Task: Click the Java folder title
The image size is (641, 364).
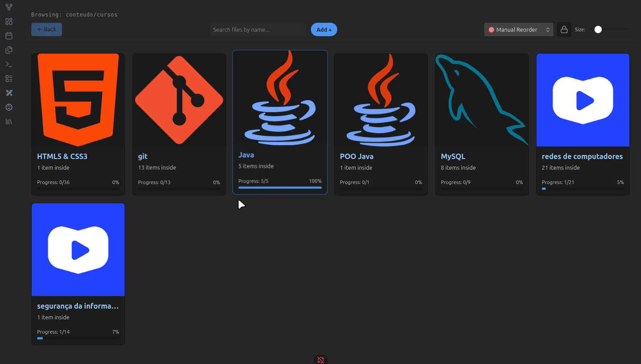Action: [246, 155]
